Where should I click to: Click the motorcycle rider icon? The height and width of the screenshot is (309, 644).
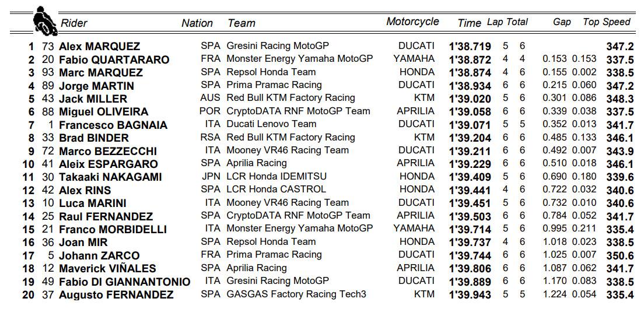[x=43, y=21]
